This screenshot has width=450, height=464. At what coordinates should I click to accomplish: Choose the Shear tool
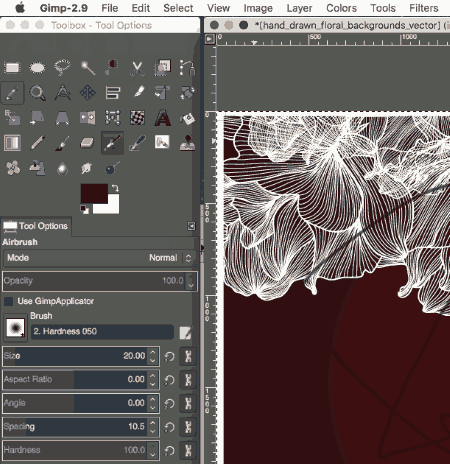coord(37,118)
